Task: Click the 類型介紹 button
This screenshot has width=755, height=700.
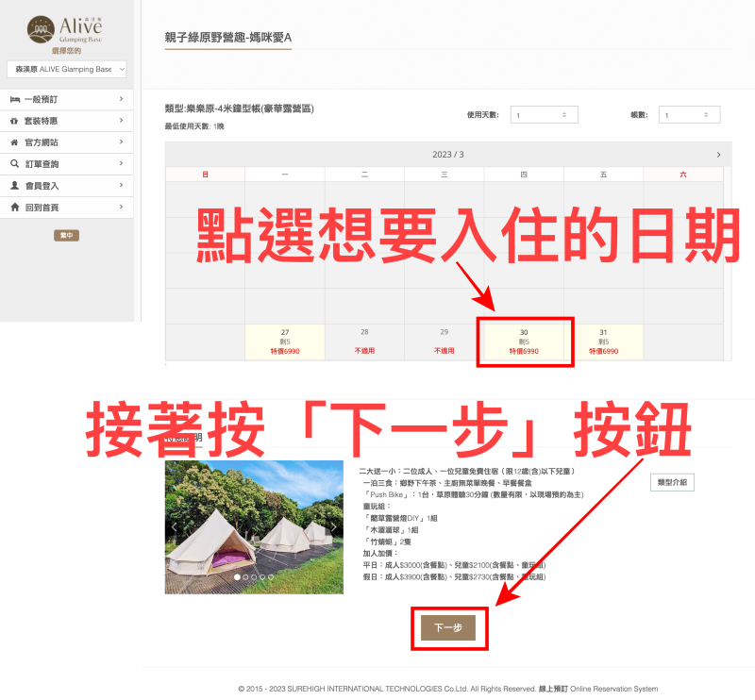Action: coord(671,482)
